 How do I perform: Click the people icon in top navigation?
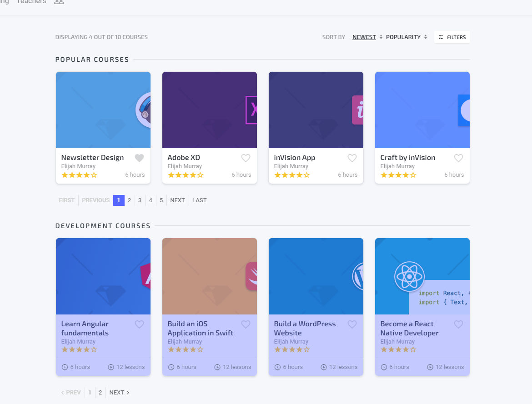pyautogui.click(x=59, y=2)
